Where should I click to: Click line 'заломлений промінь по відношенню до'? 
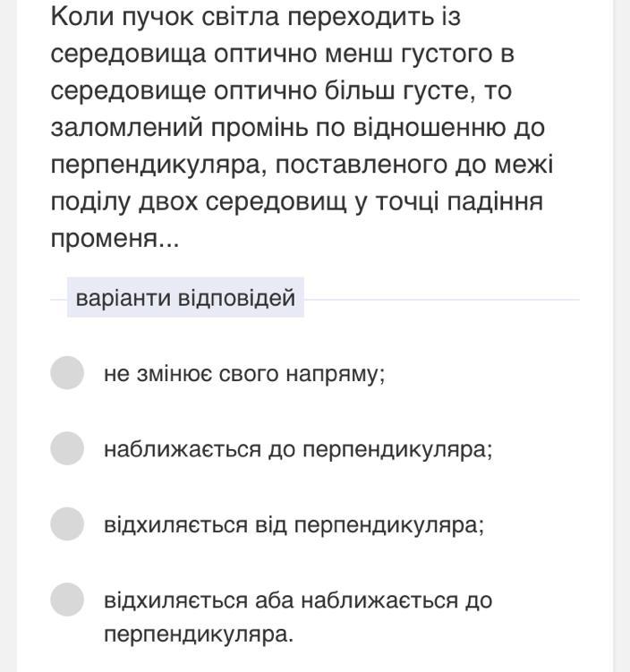(298, 128)
